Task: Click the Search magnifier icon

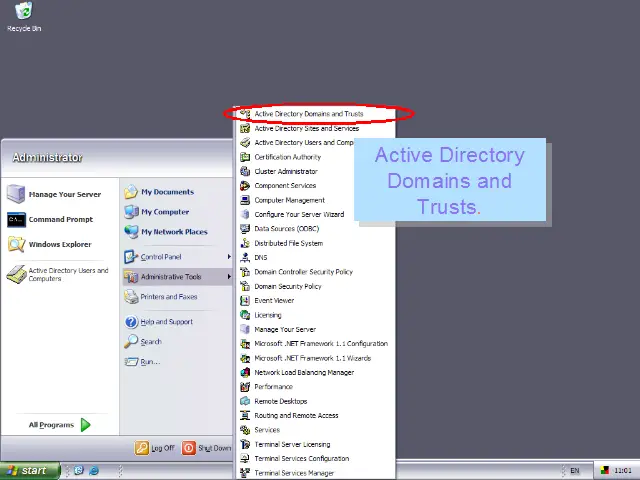Action: point(131,341)
